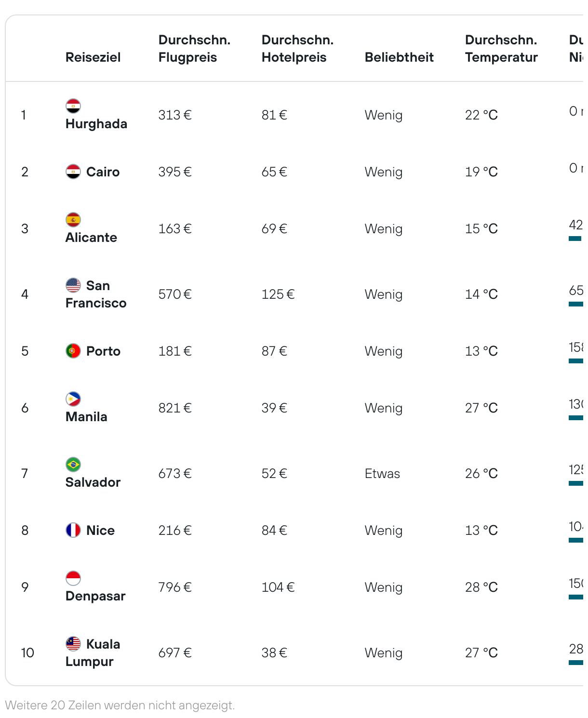
Task: Sort by Durchschn. Hotelpreis column header
Action: 297,49
